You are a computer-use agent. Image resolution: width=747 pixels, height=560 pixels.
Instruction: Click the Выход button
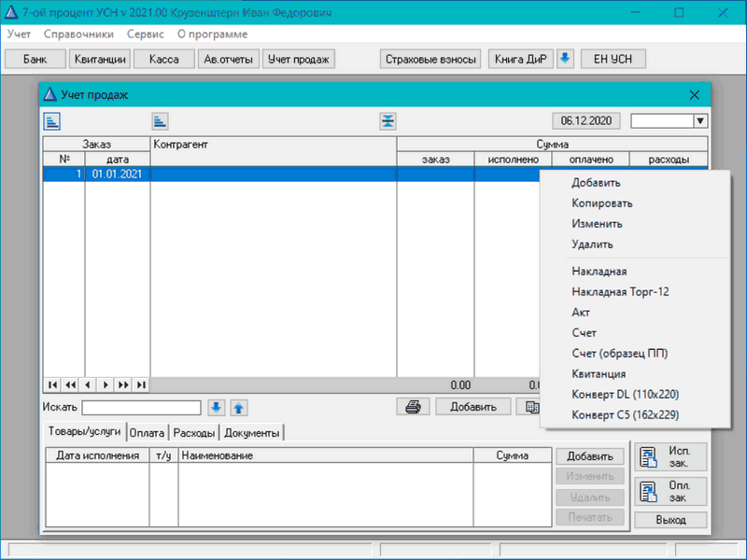pos(669,520)
